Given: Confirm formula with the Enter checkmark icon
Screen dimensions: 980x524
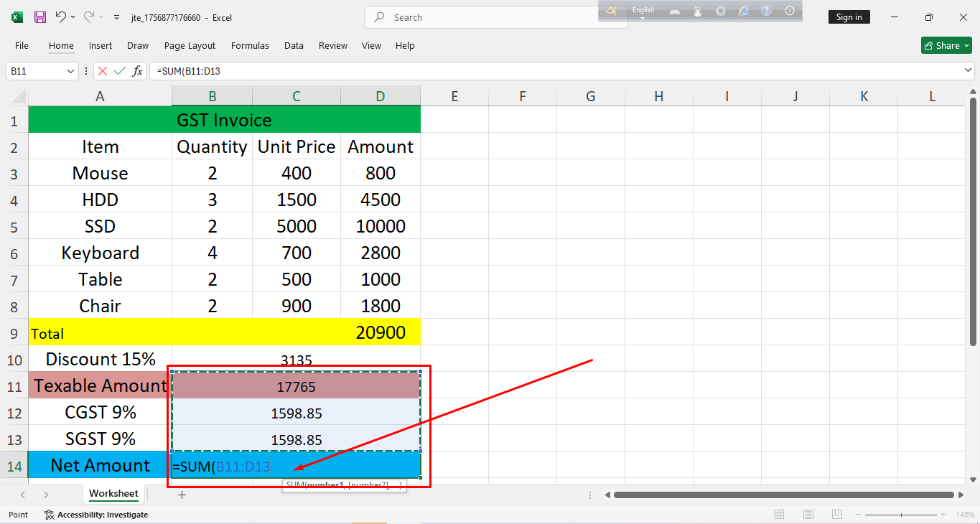Looking at the screenshot, I should click(120, 71).
